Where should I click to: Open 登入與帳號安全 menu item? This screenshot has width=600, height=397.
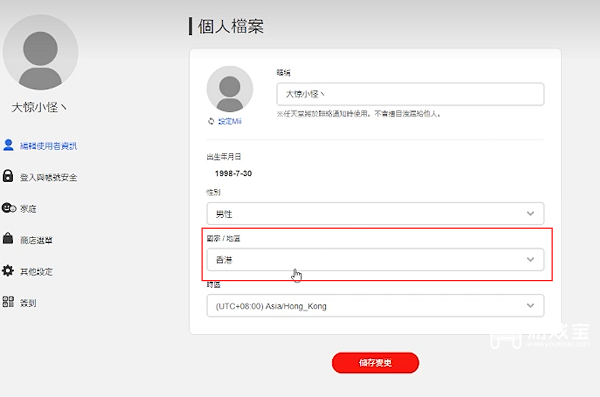click(49, 177)
